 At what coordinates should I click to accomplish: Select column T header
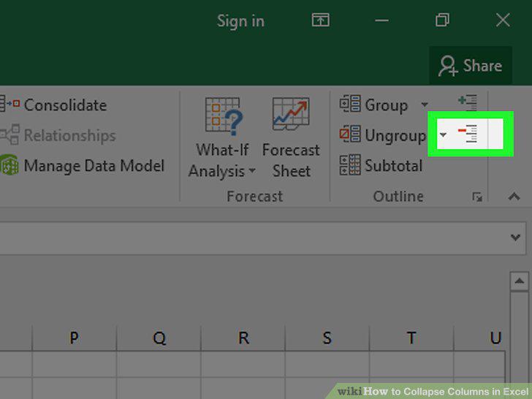[411, 338]
